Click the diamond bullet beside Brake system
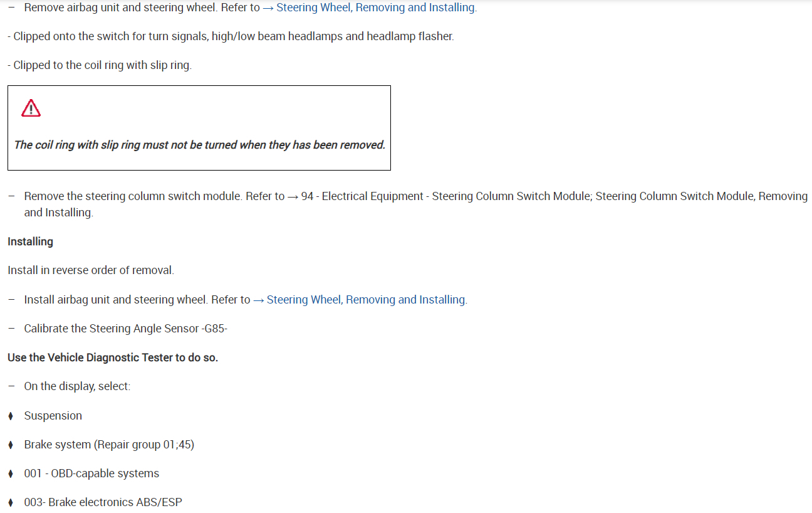The width and height of the screenshot is (812, 513). point(11,445)
